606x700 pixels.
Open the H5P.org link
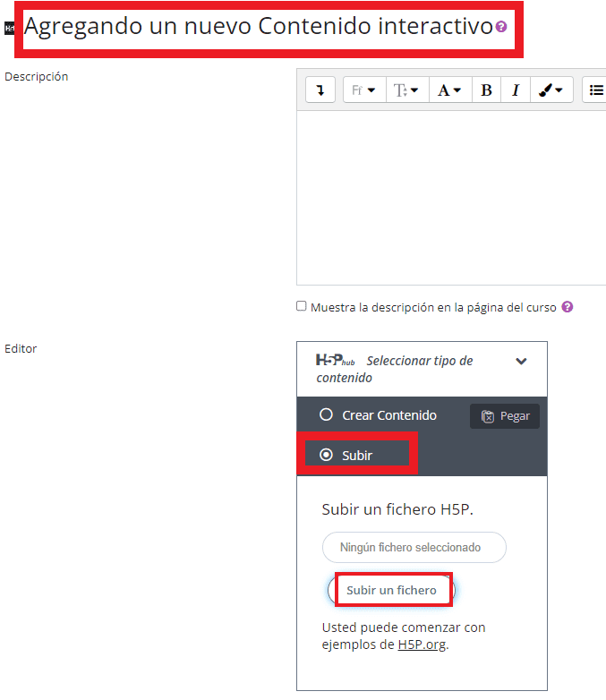422,645
